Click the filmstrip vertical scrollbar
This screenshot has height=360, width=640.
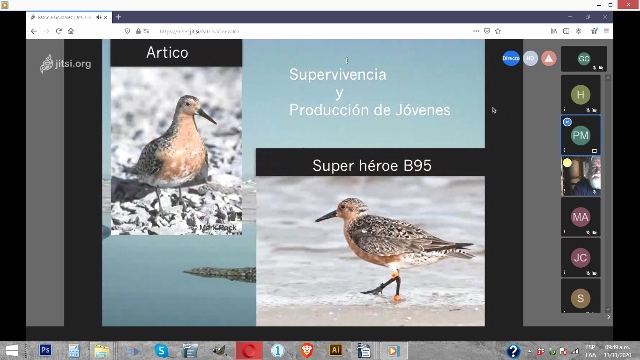pyautogui.click(x=608, y=194)
